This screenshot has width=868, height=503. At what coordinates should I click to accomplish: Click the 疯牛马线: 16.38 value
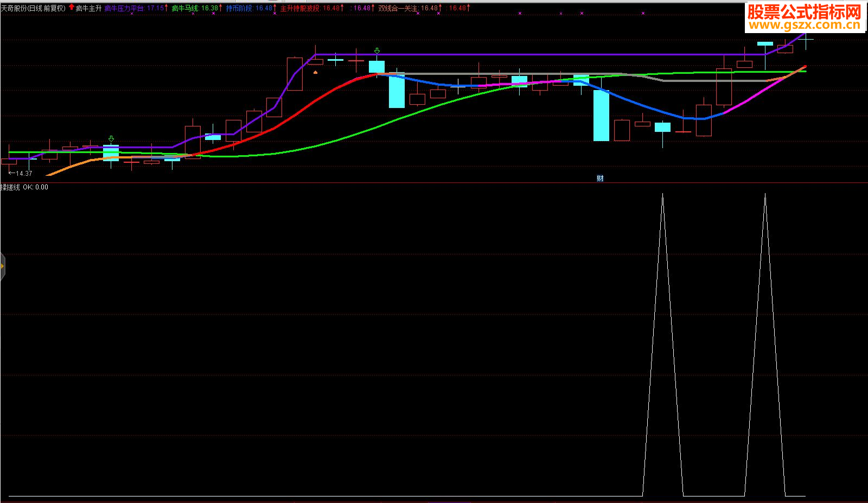tap(195, 8)
